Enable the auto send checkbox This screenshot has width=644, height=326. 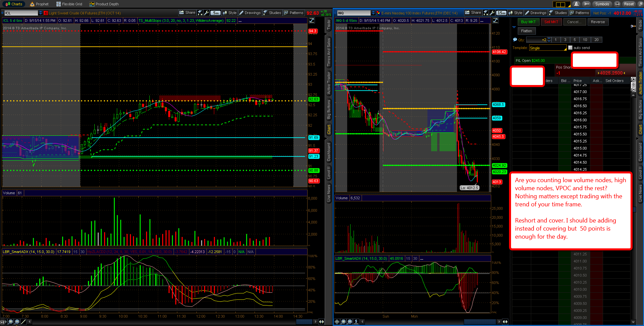pos(570,48)
